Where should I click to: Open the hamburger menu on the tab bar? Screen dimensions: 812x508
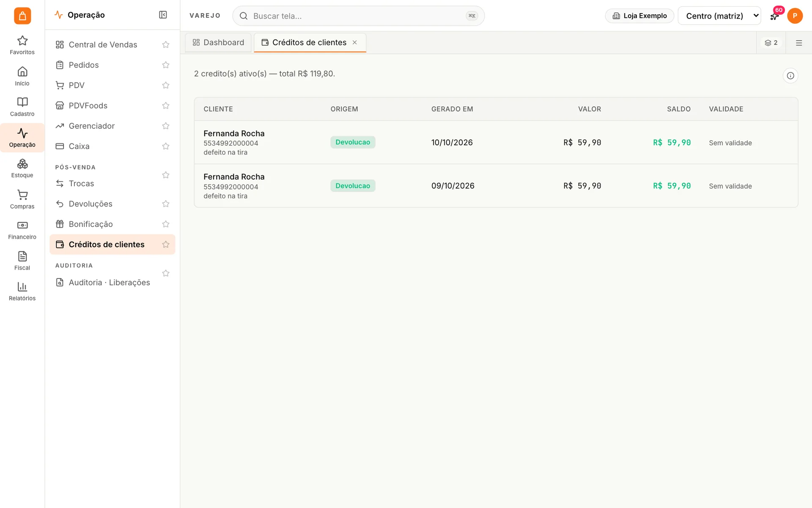799,43
